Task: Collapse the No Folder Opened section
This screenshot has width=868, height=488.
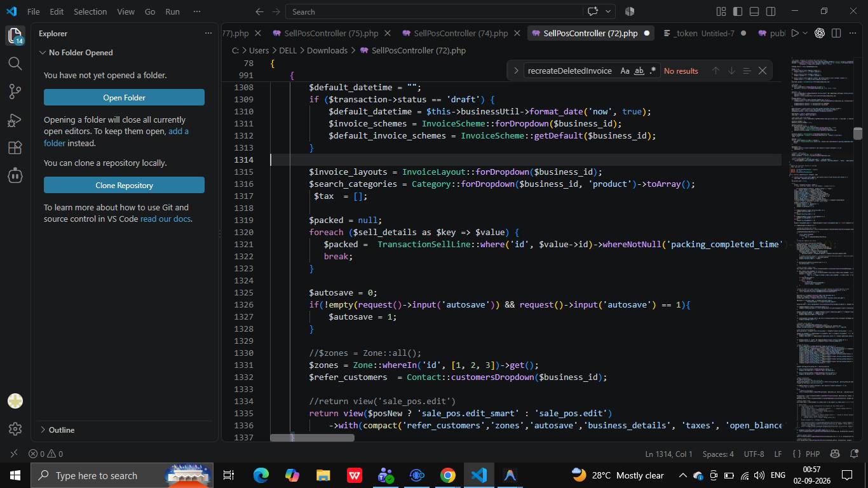Action: 81,53
